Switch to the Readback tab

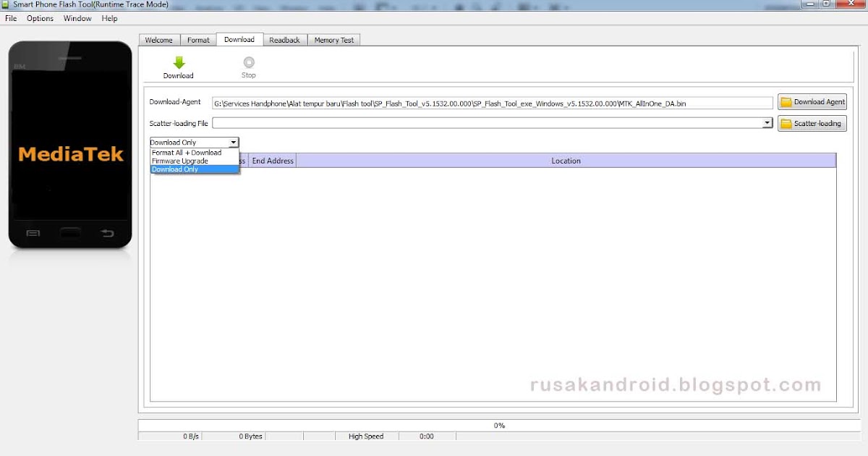(284, 40)
